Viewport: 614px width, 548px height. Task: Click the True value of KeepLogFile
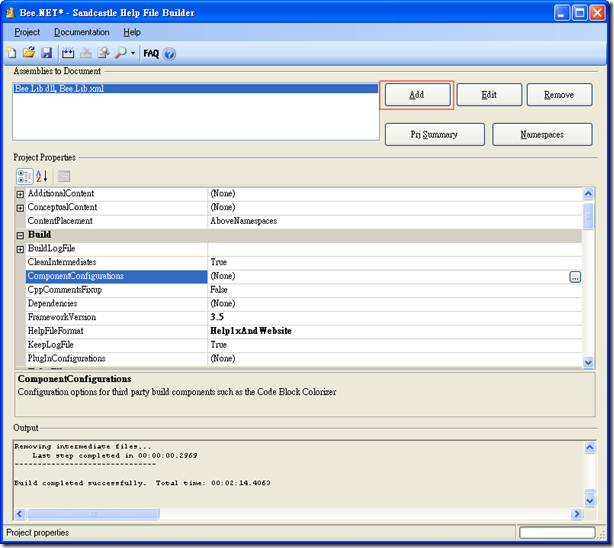[x=395, y=345]
